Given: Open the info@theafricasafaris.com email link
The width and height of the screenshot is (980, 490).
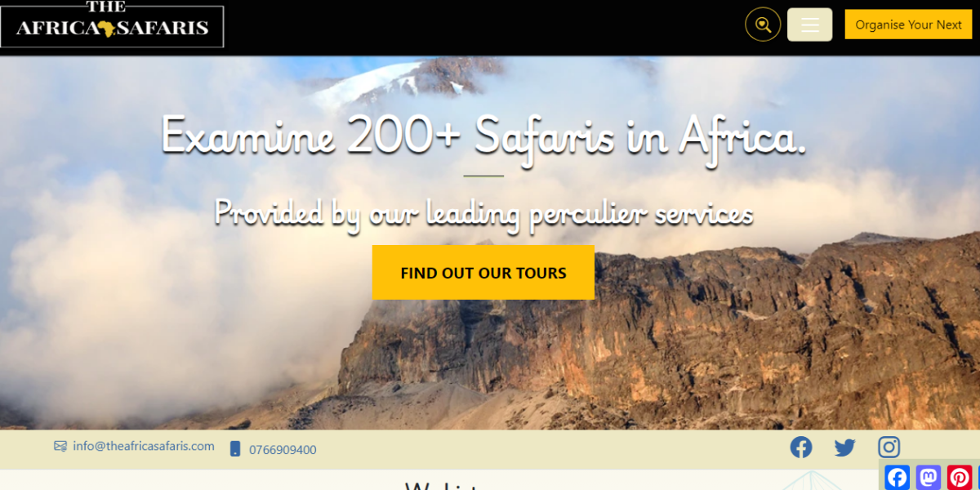Looking at the screenshot, I should tap(144, 446).
